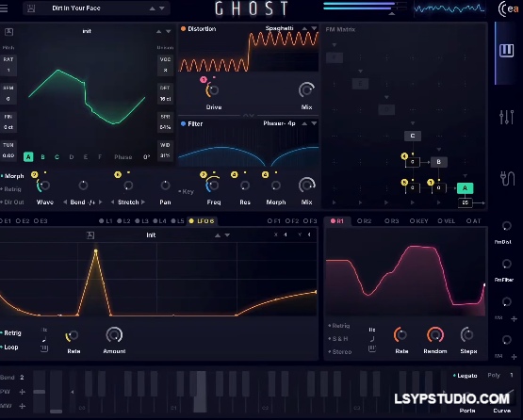Viewport: 523px width, 420px height.
Task: Open the mixer sliders view in the sidebar
Action: [506, 117]
